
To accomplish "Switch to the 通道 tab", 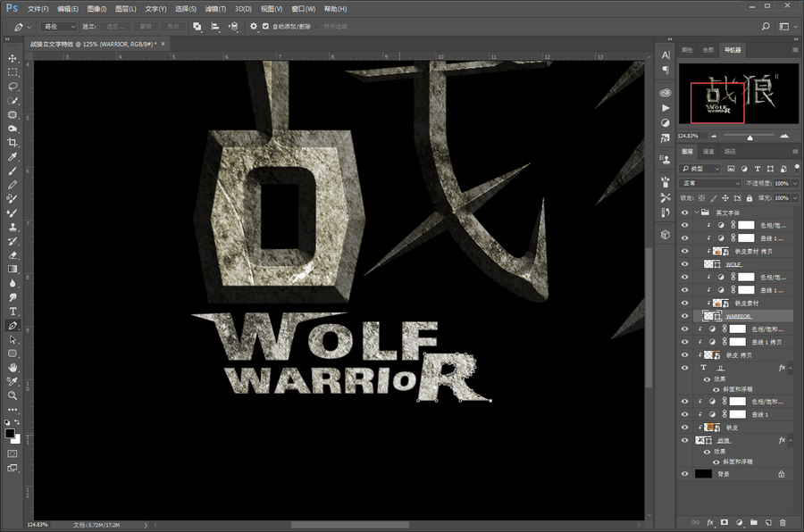I will tap(708, 152).
